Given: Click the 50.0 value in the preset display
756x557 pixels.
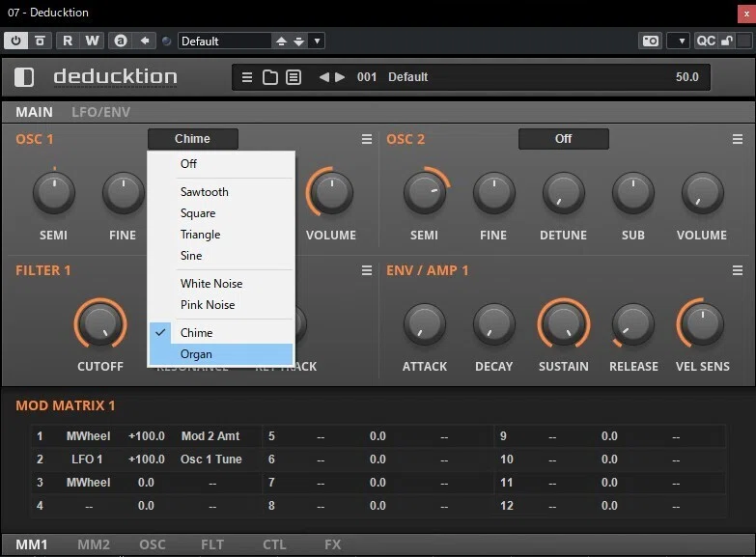Looking at the screenshot, I should pos(687,77).
